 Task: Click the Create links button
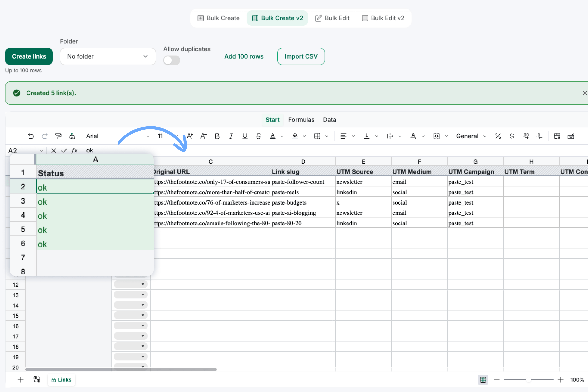click(29, 56)
